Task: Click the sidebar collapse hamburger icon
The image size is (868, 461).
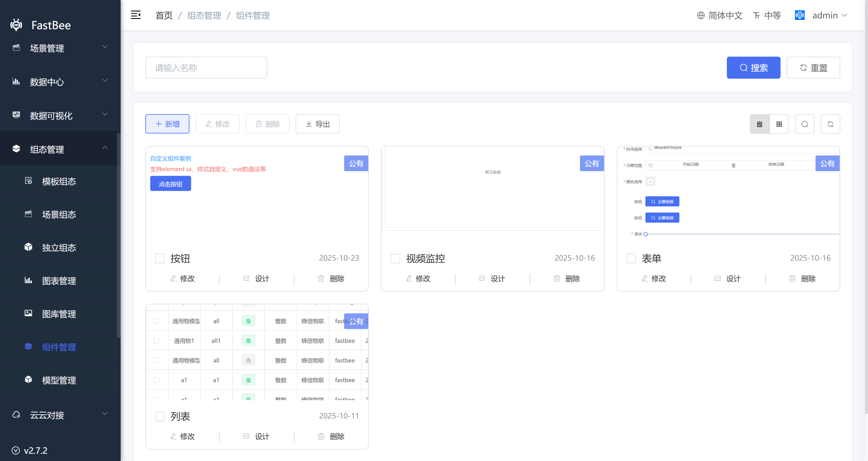Action: tap(135, 15)
